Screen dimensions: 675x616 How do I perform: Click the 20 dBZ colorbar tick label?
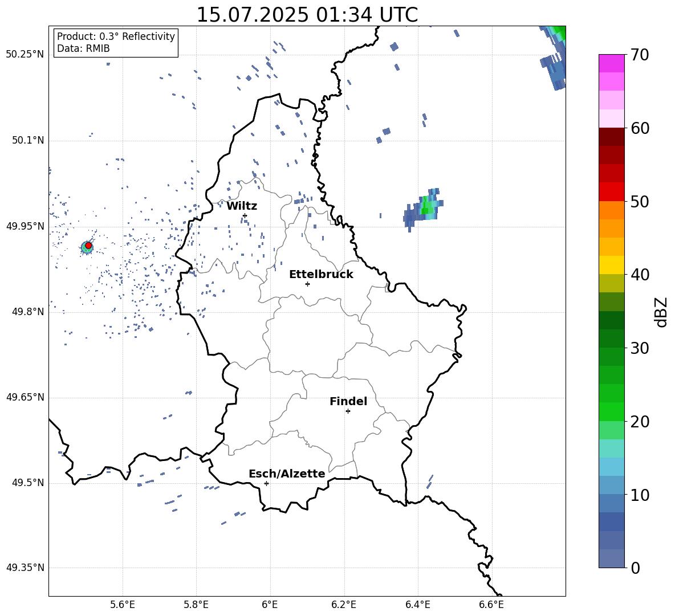click(640, 422)
